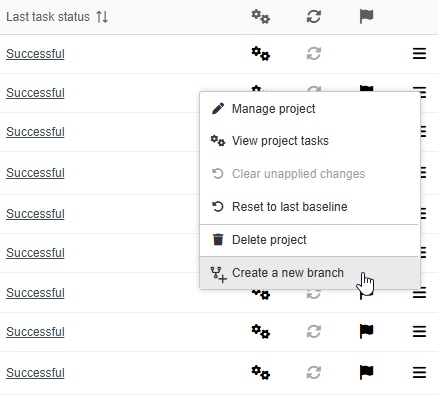Click flag icon in table header

pos(367,17)
